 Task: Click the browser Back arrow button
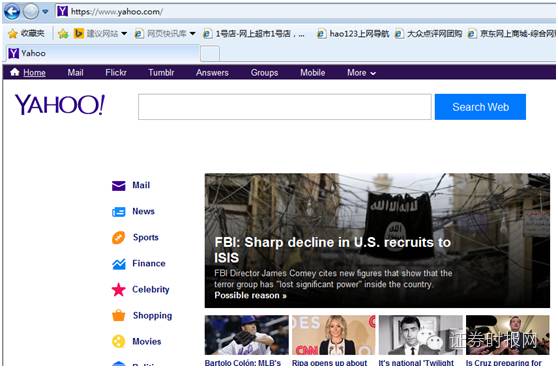tap(11, 12)
